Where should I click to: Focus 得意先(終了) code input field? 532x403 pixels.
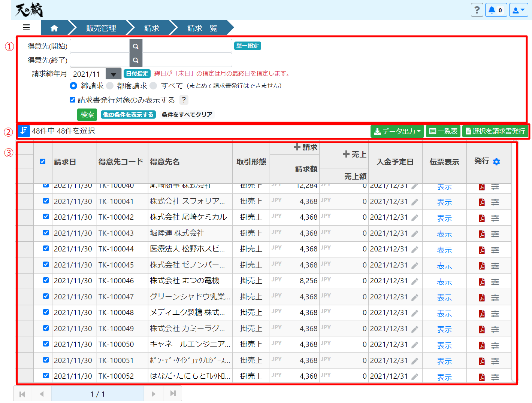[x=100, y=60]
